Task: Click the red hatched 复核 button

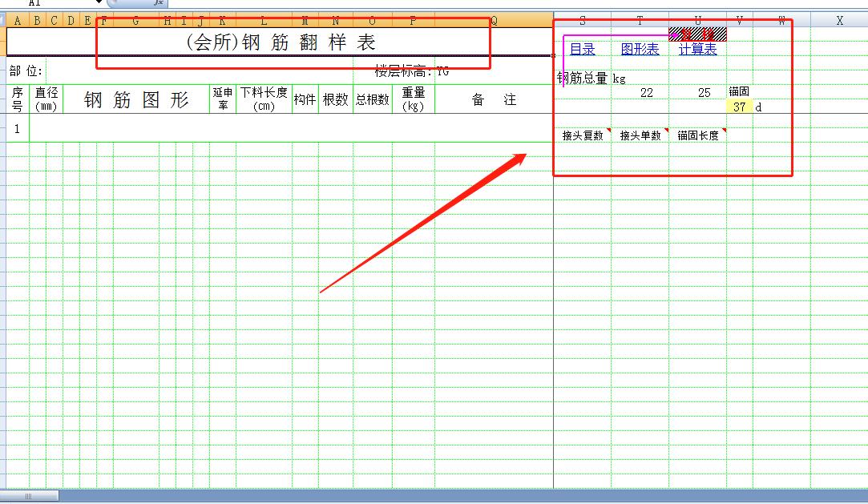Action: [x=698, y=34]
